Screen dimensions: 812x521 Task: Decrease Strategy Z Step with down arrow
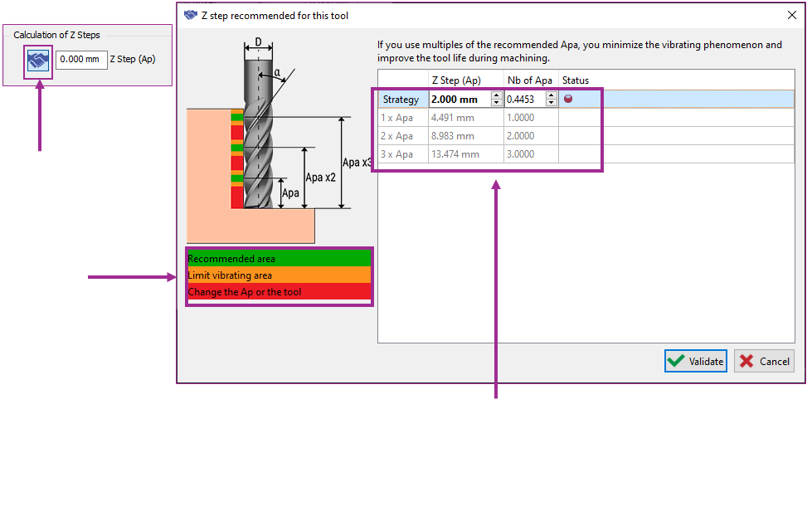[x=496, y=103]
